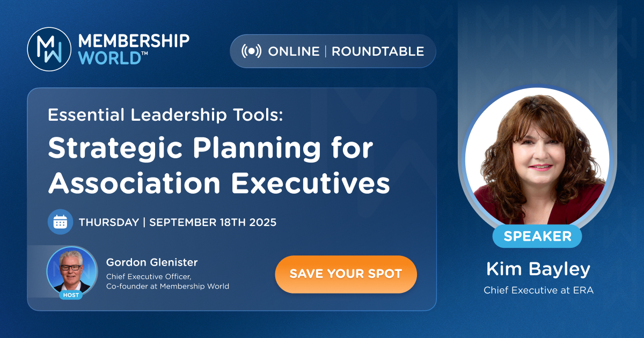
Task: Click Chief Executive at ERA caption
Action: [x=538, y=290]
